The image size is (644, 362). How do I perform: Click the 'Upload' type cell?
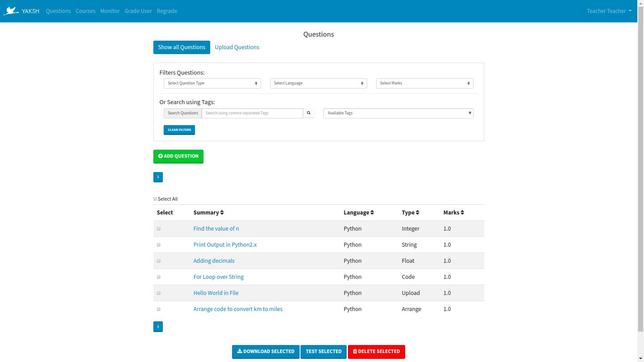tap(411, 293)
